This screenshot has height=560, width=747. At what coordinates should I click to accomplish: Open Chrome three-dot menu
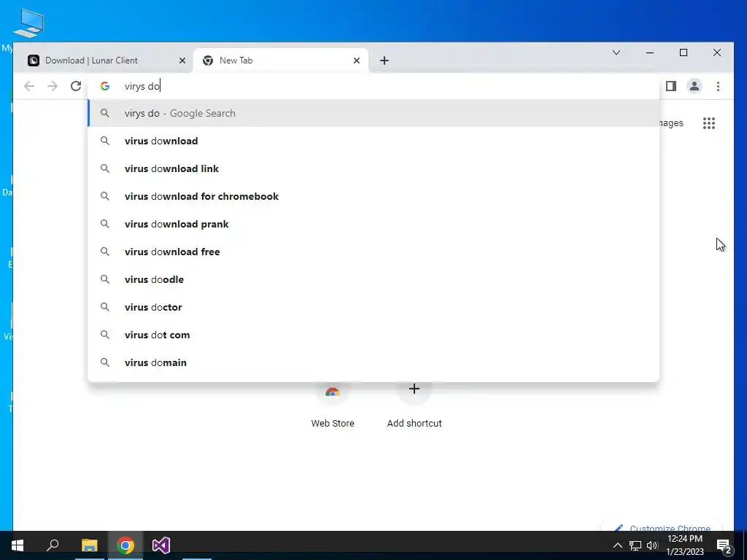click(x=718, y=86)
